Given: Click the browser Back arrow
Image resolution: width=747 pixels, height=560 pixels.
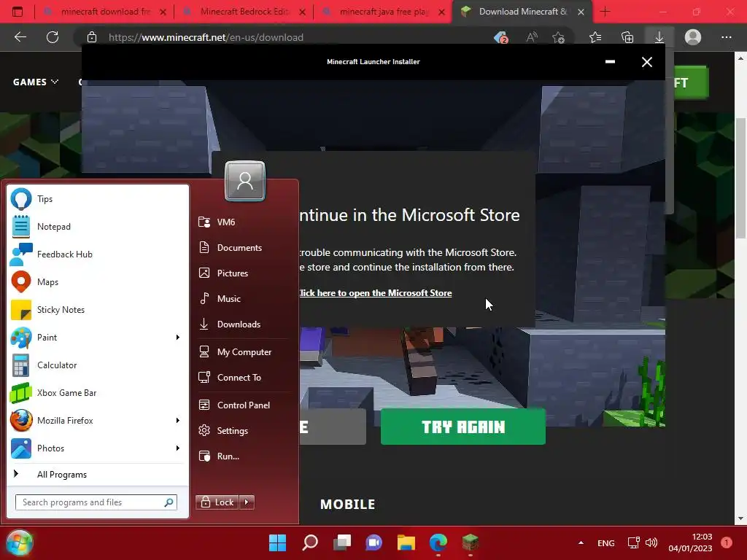Looking at the screenshot, I should 20,37.
